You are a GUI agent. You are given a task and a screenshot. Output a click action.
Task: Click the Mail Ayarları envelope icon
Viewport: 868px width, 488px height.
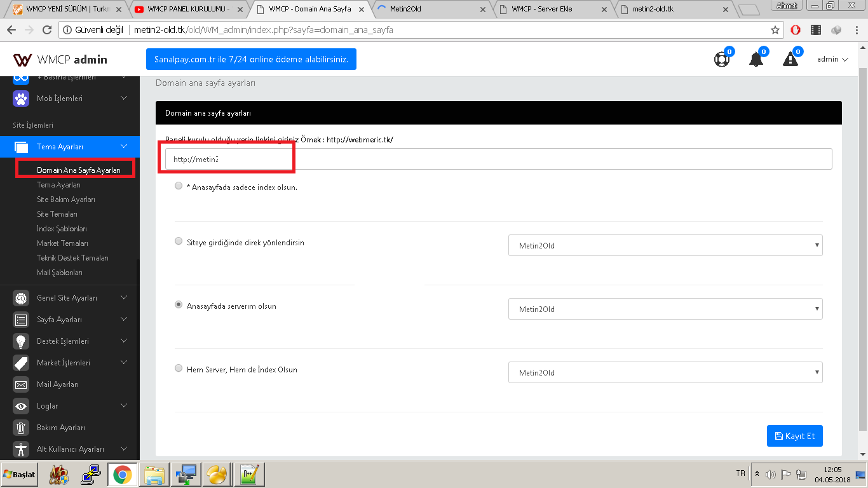[21, 384]
